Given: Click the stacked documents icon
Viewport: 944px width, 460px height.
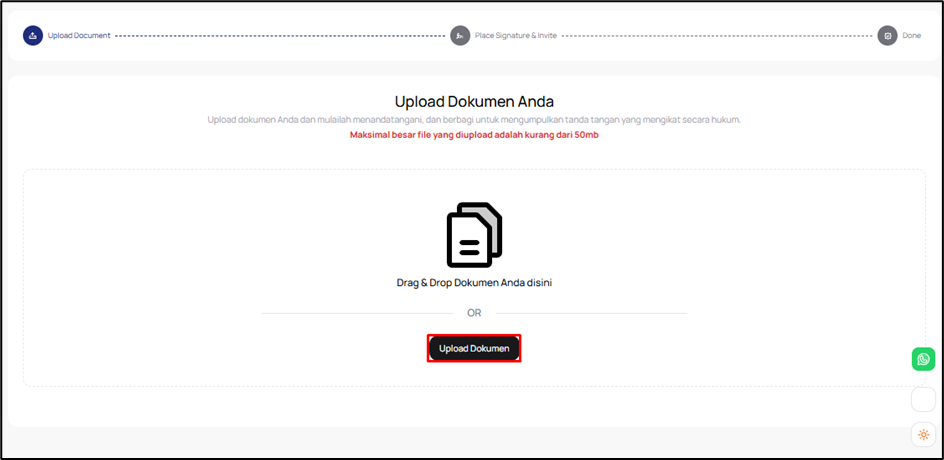Looking at the screenshot, I should [474, 235].
